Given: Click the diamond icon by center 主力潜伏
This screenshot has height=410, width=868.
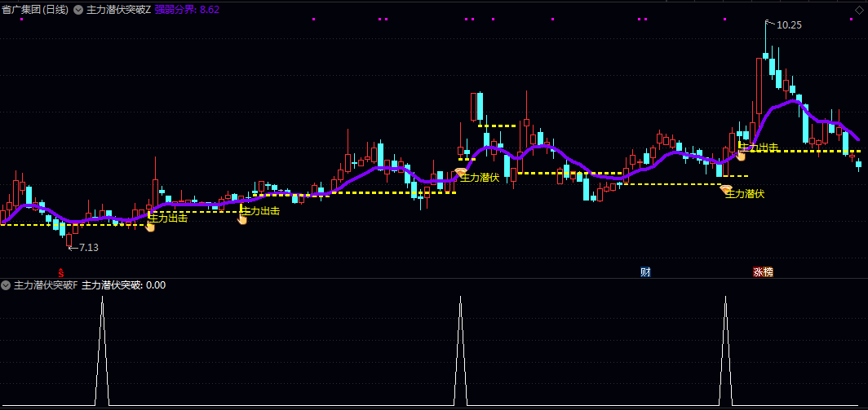Looking at the screenshot, I should point(460,172).
